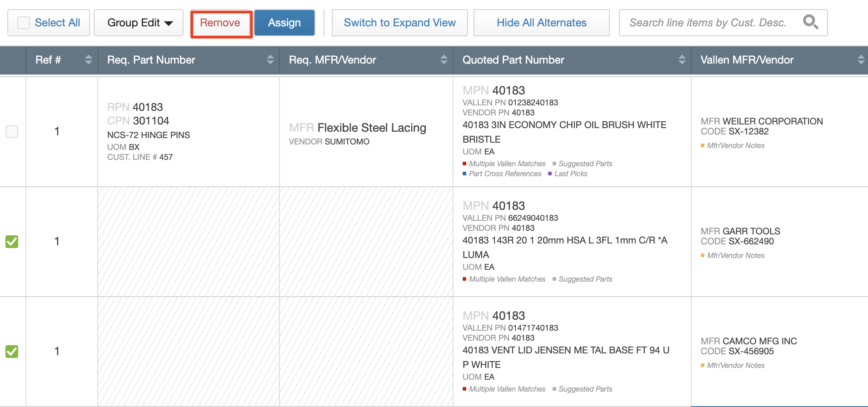Viewport: 868px width, 407px height.
Task: Check the first row's unchecked checkbox
Action: (12, 132)
